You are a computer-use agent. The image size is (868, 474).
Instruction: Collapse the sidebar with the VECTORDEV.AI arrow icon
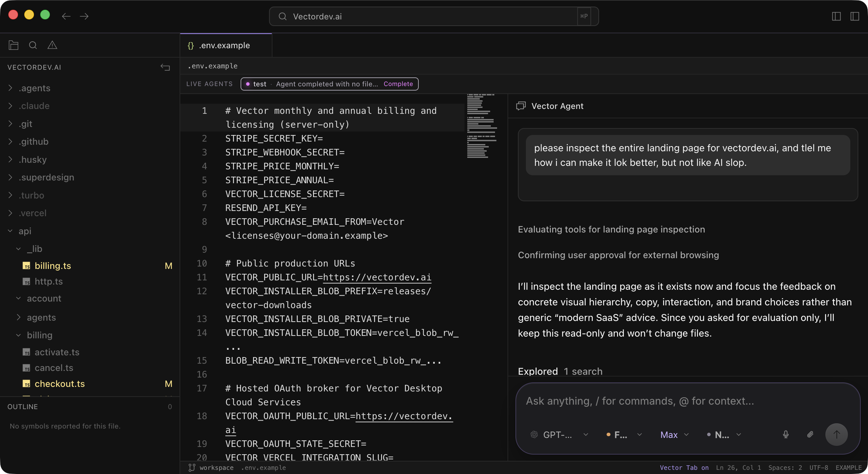click(165, 67)
